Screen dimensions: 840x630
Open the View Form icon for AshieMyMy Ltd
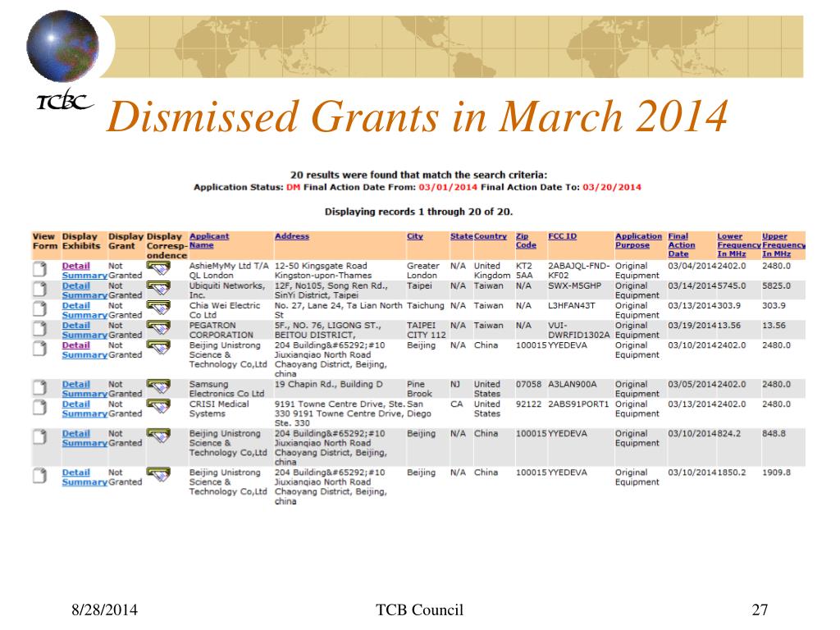tap(39, 269)
